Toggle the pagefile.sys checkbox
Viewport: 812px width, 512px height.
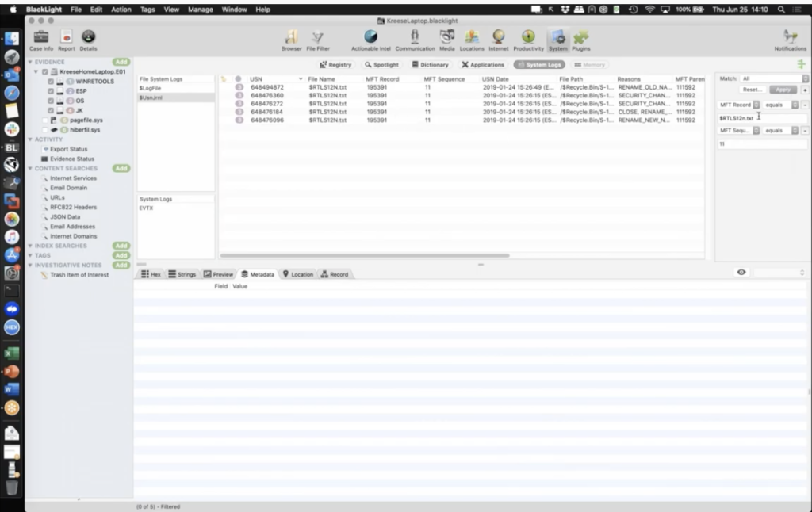[x=45, y=120]
